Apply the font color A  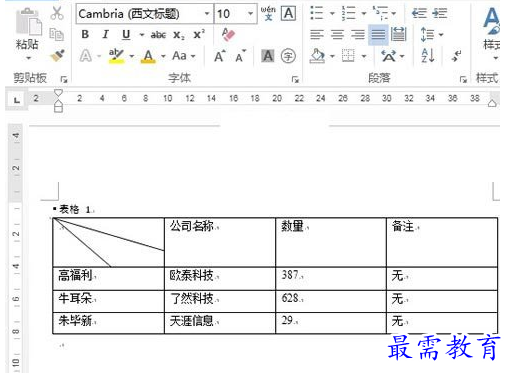(148, 56)
